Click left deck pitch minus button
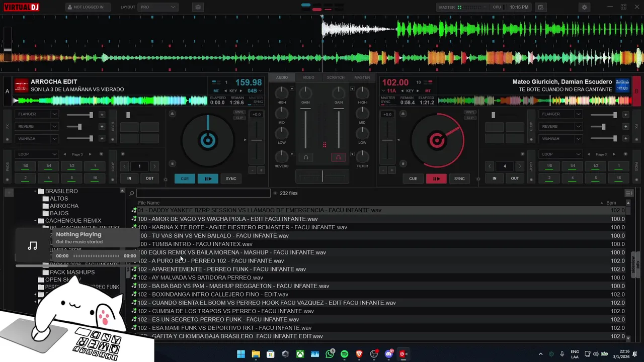Viewport: 644px width, 362px height. [x=253, y=170]
